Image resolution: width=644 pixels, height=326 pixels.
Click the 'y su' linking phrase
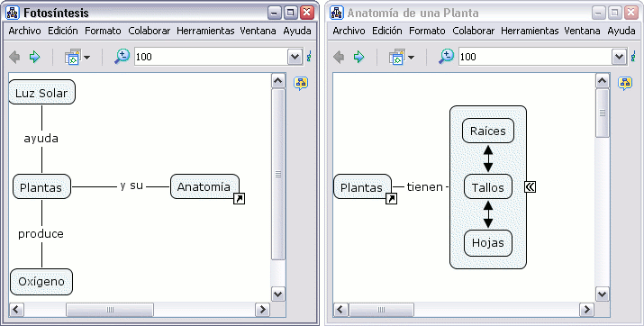(132, 186)
